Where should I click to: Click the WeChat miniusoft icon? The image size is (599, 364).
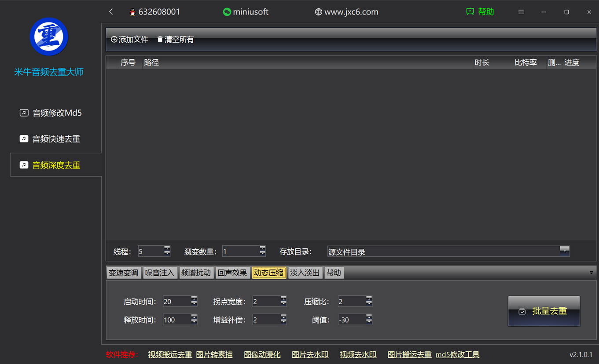pyautogui.click(x=227, y=12)
